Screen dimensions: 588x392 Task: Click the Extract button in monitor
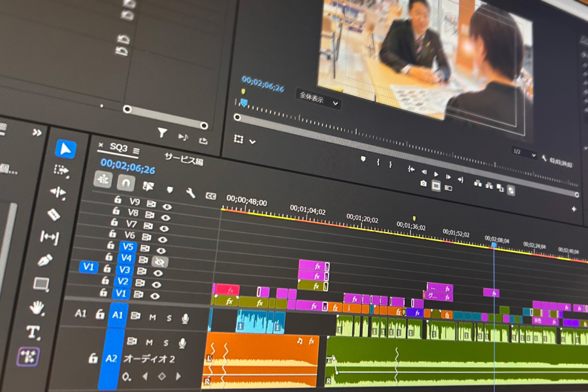coord(489,186)
